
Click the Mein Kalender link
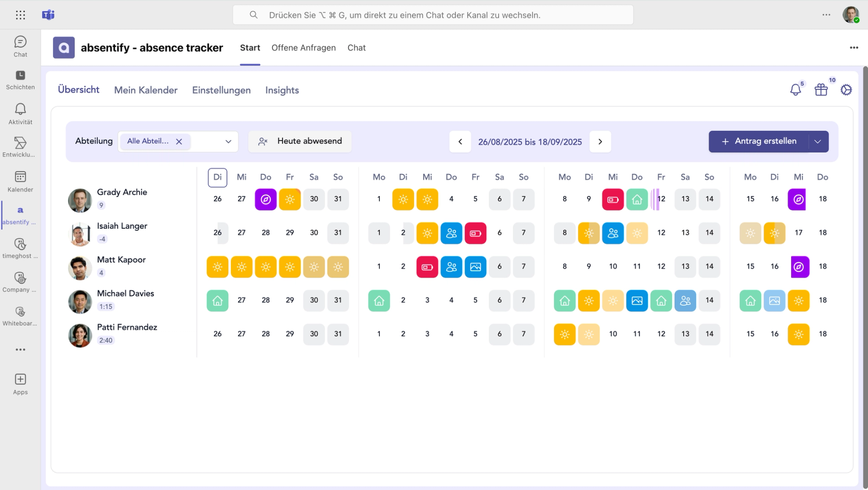(x=146, y=90)
